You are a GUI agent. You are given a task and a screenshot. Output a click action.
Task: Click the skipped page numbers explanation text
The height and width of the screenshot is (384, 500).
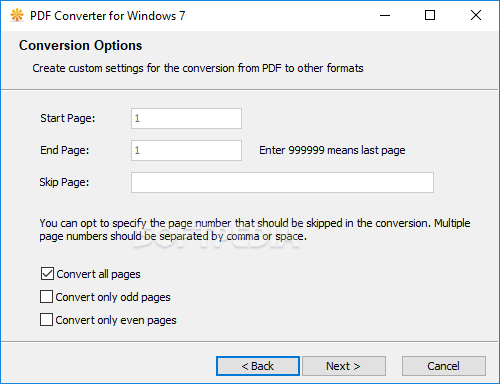pyautogui.click(x=255, y=230)
